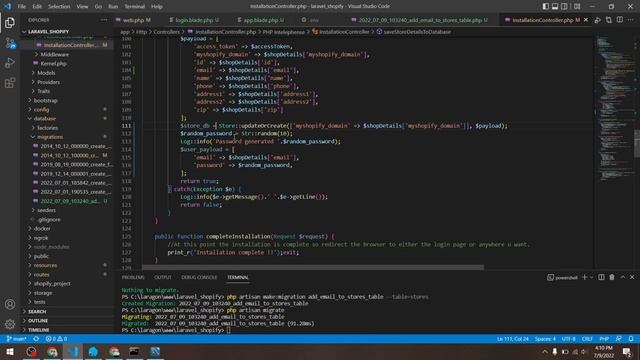Open the Manage gear icon
The height and width of the screenshot is (360, 640).
[10, 324]
